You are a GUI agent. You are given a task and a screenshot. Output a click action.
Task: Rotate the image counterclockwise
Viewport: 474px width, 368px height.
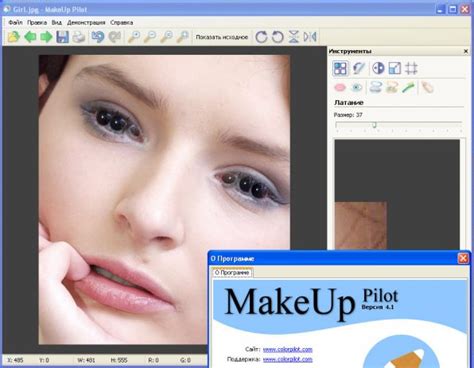[277, 37]
